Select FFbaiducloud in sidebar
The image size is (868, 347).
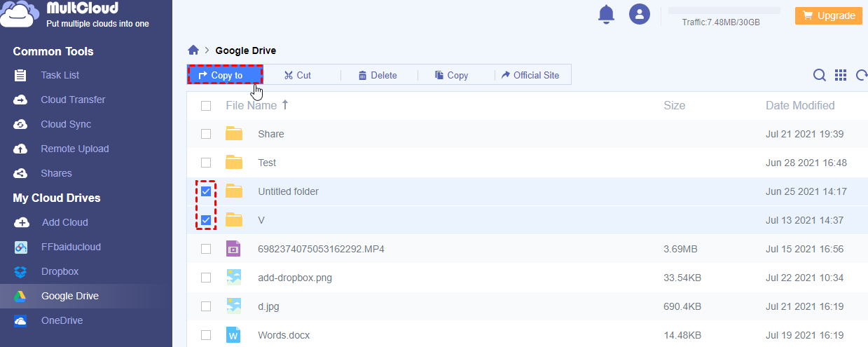click(x=71, y=247)
